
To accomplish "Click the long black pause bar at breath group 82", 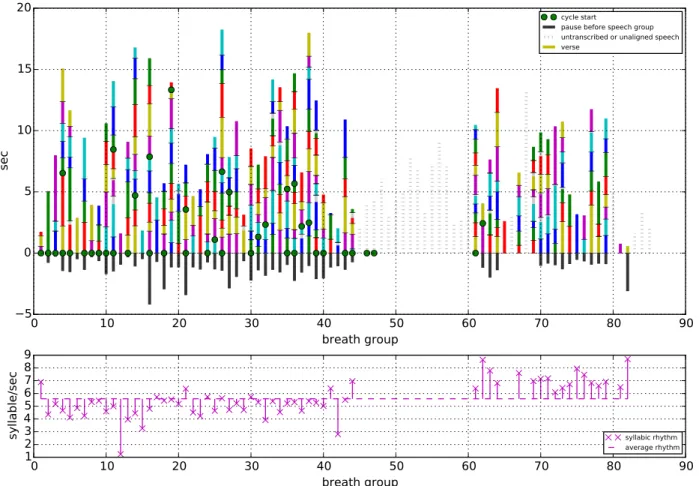I will 628,272.
